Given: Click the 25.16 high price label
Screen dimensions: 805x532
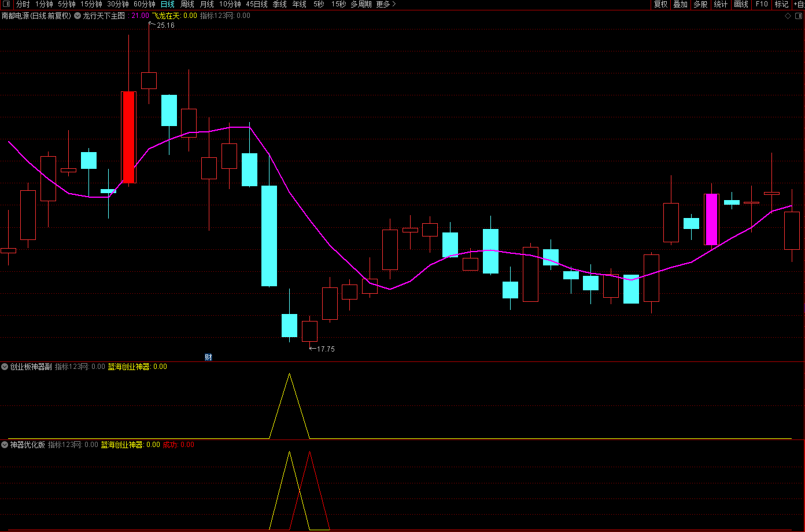Looking at the screenshot, I should [x=165, y=25].
